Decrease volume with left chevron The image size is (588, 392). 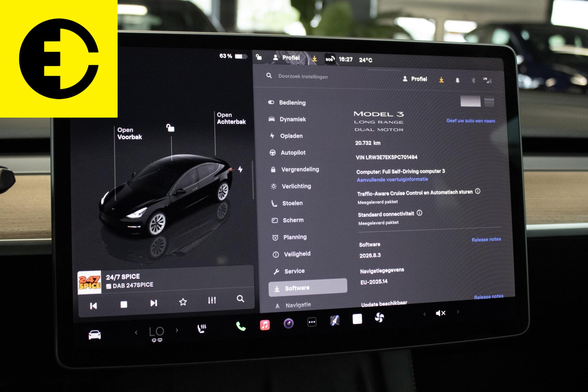click(424, 314)
